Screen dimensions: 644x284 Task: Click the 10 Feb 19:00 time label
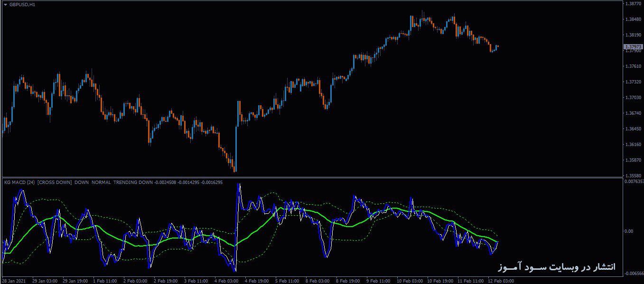pyautogui.click(x=440, y=281)
